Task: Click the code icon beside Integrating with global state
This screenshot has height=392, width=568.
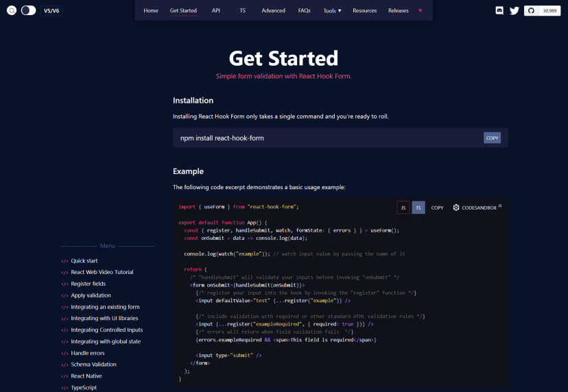Action: click(x=65, y=342)
